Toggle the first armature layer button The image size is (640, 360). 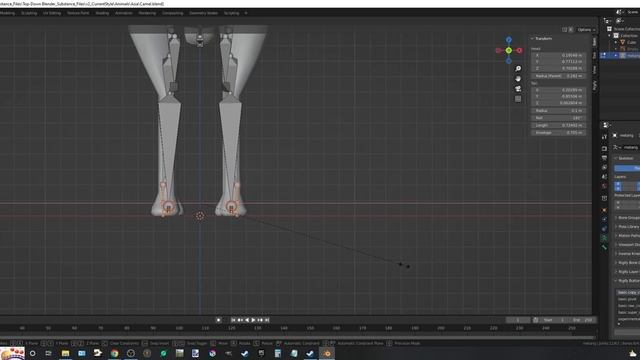pos(618,184)
